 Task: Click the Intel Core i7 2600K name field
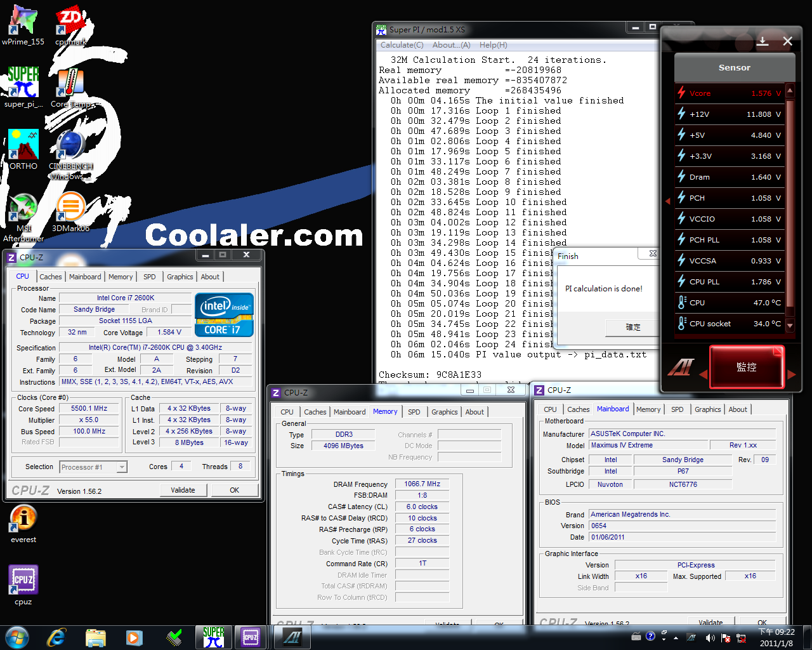pos(126,298)
